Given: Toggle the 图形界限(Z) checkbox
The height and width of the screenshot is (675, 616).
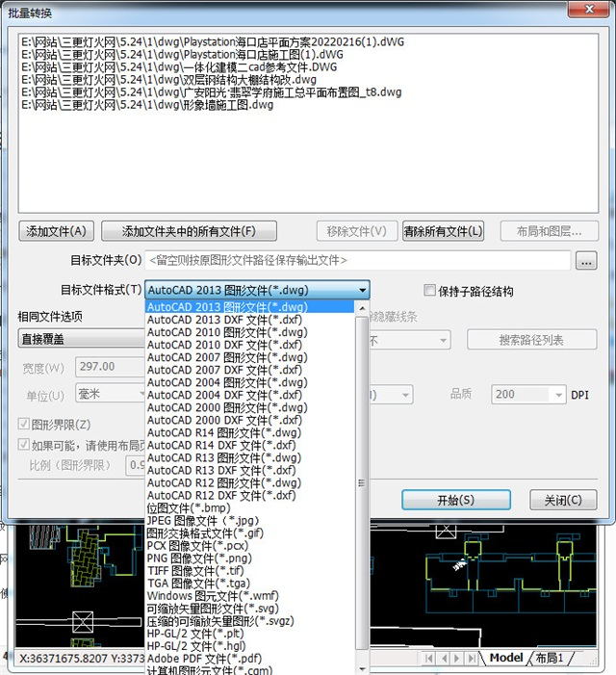Looking at the screenshot, I should [x=24, y=424].
